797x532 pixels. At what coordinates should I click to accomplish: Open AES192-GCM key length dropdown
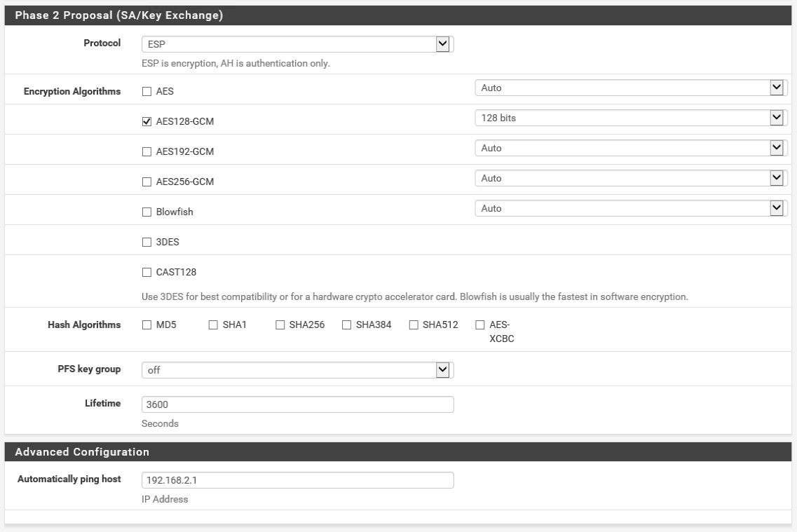(x=630, y=149)
